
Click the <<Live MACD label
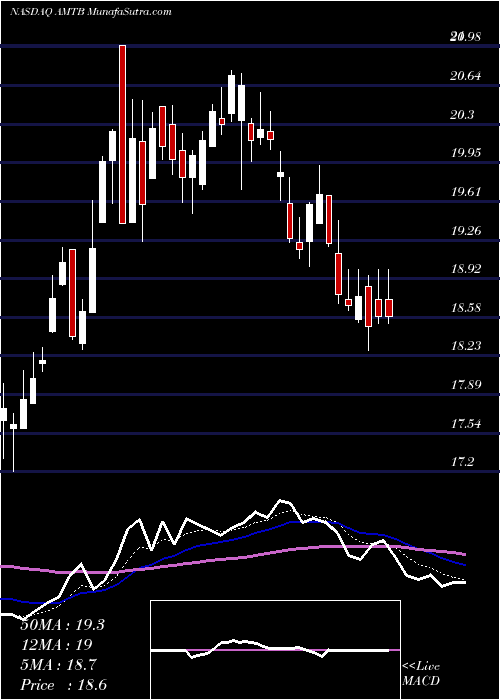[x=421, y=674]
